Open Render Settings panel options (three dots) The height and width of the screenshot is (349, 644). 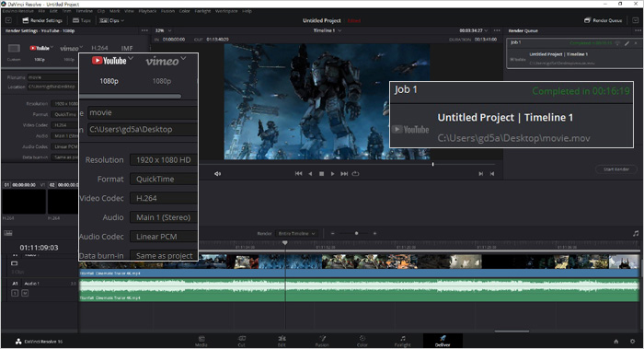144,30
